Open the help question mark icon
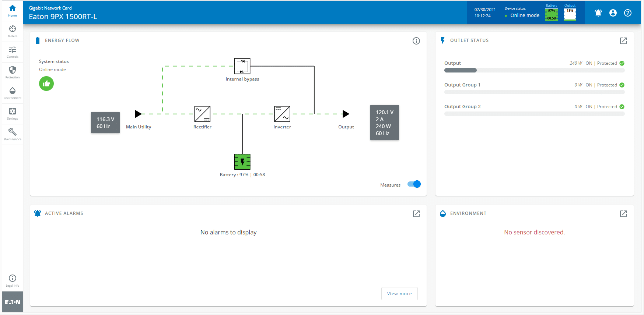Viewport: 644px width, 315px height. coord(628,13)
